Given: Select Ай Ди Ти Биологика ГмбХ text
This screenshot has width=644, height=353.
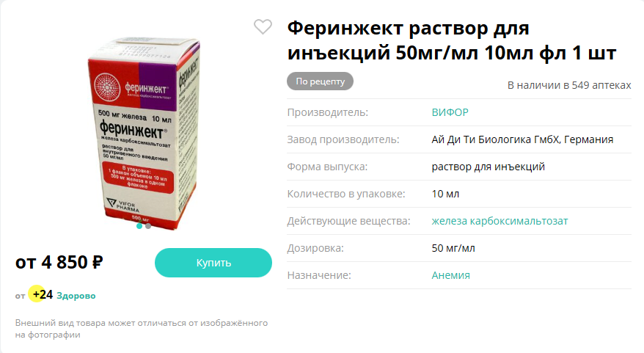Looking at the screenshot, I should coord(495,139).
